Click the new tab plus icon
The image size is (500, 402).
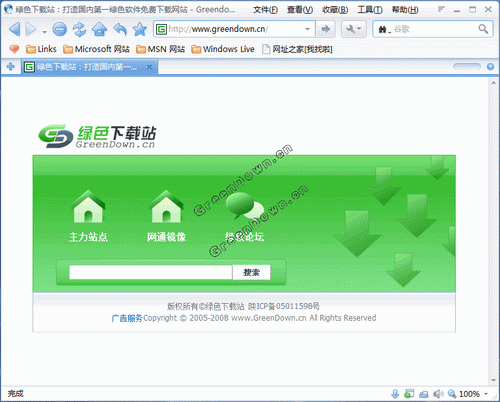pyautogui.click(x=11, y=67)
